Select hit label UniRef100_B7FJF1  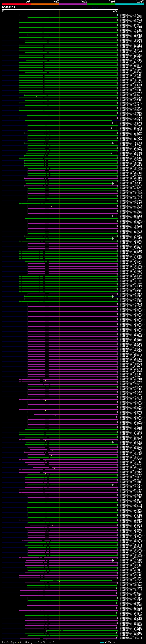[x=131, y=45]
